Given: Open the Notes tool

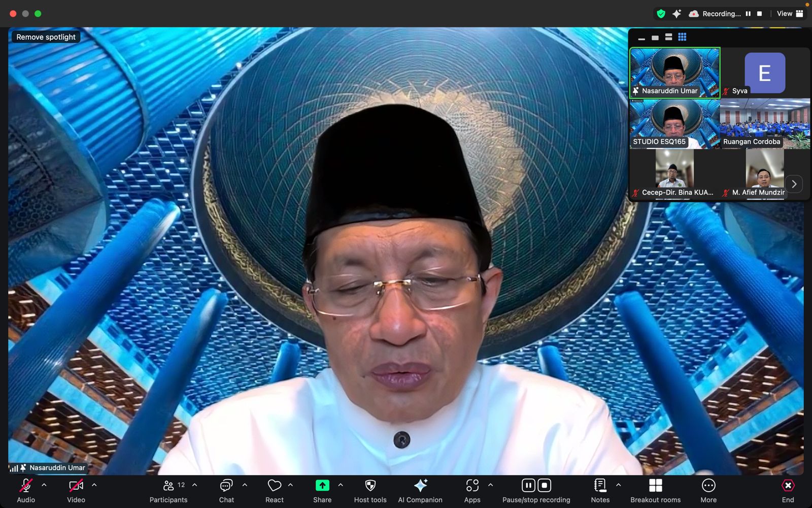Looking at the screenshot, I should pyautogui.click(x=600, y=491).
